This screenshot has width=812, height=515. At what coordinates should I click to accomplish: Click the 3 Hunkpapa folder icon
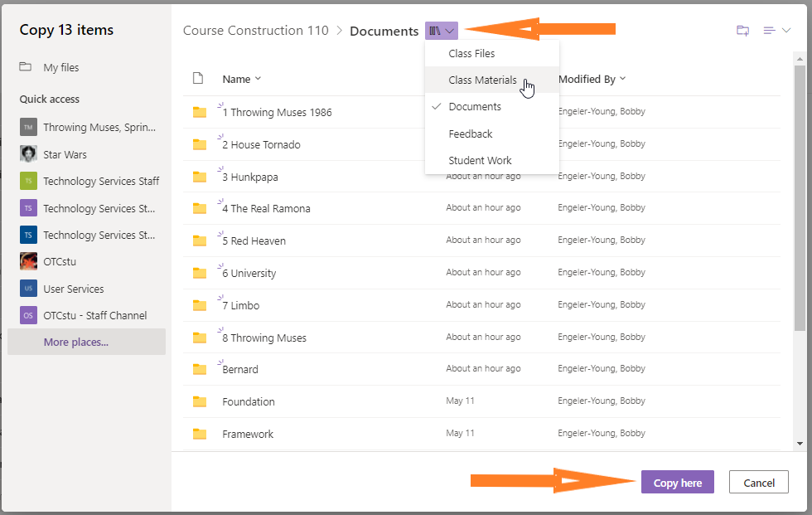click(200, 177)
